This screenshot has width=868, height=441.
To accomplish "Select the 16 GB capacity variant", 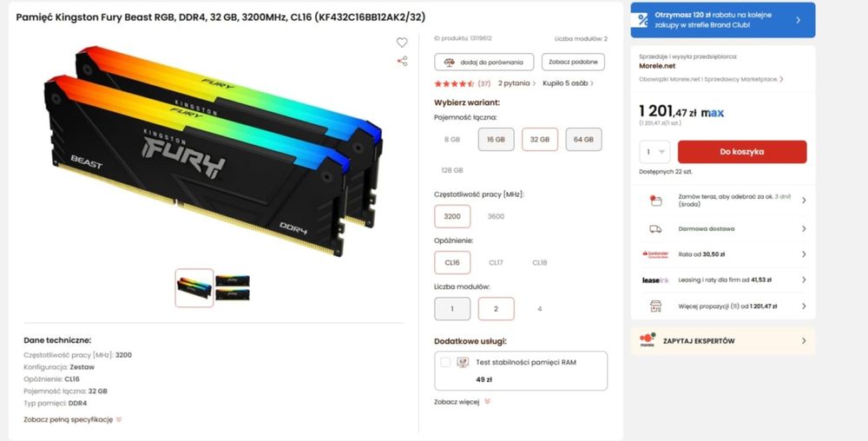I will click(496, 140).
